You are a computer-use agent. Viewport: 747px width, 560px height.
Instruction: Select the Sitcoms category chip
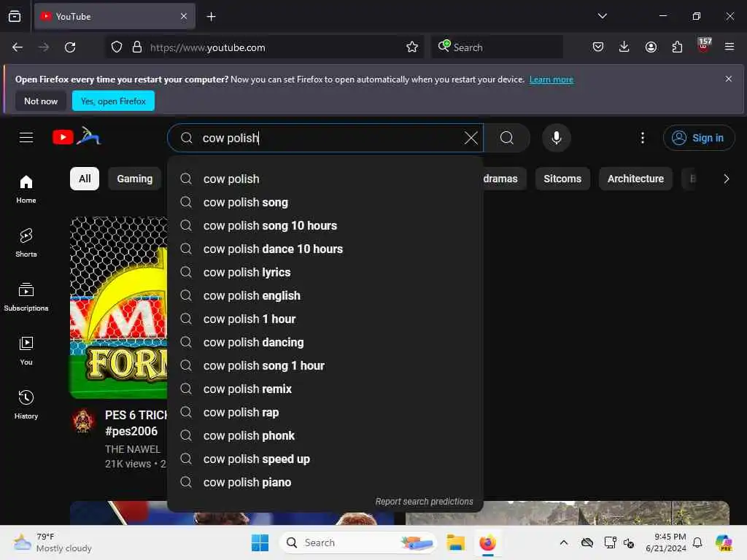[x=562, y=179]
